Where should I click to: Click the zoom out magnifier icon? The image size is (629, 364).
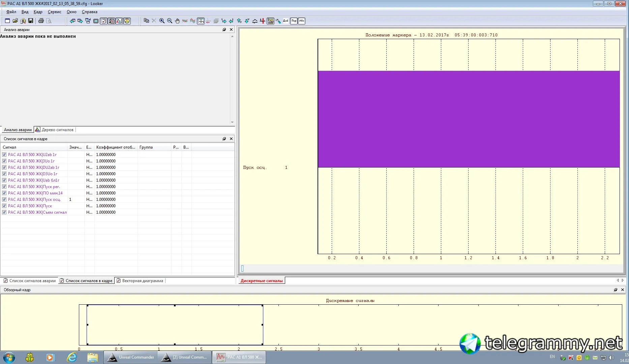(170, 21)
